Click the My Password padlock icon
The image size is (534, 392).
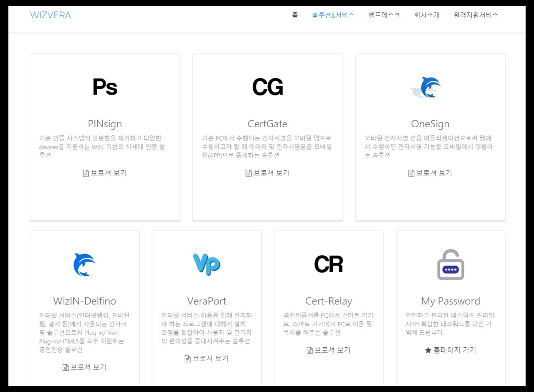pyautogui.click(x=450, y=264)
